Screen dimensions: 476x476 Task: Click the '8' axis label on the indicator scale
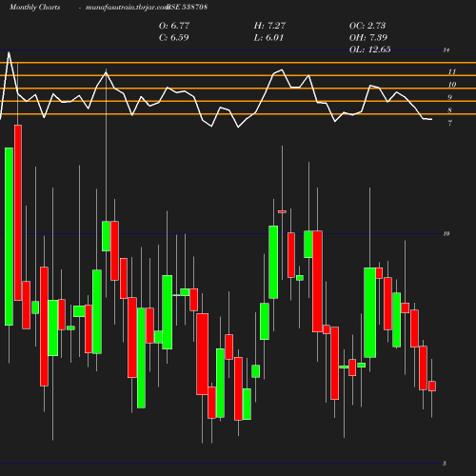pos(449,110)
